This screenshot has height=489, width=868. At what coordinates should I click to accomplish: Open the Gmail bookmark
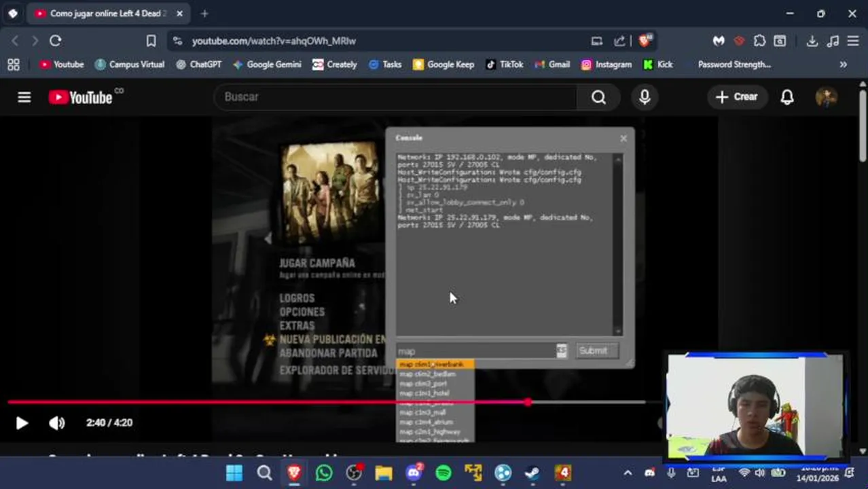(551, 65)
